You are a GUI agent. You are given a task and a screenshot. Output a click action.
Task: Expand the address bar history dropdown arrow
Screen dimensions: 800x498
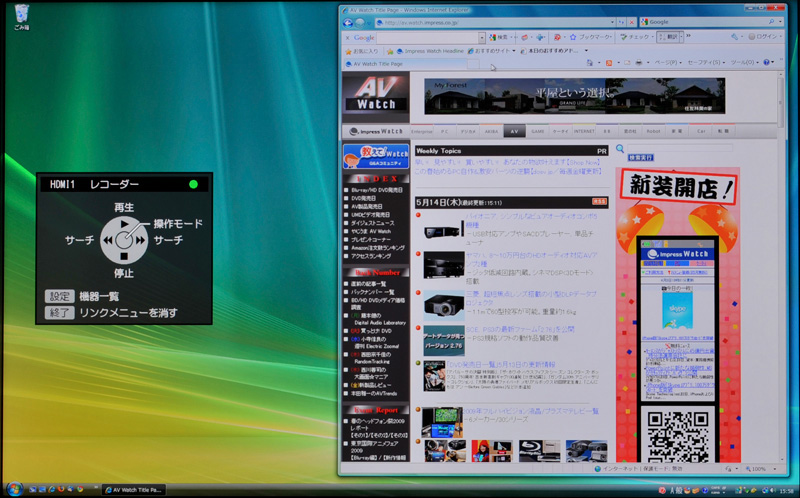612,22
